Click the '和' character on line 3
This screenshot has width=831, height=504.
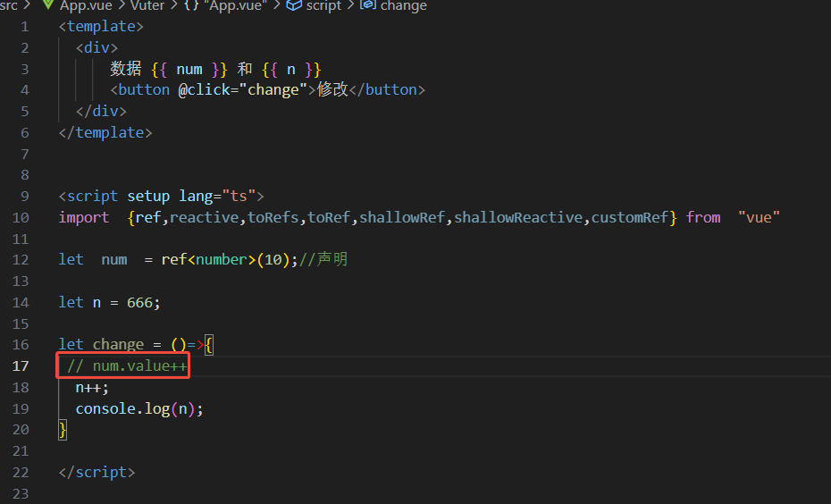(245, 69)
